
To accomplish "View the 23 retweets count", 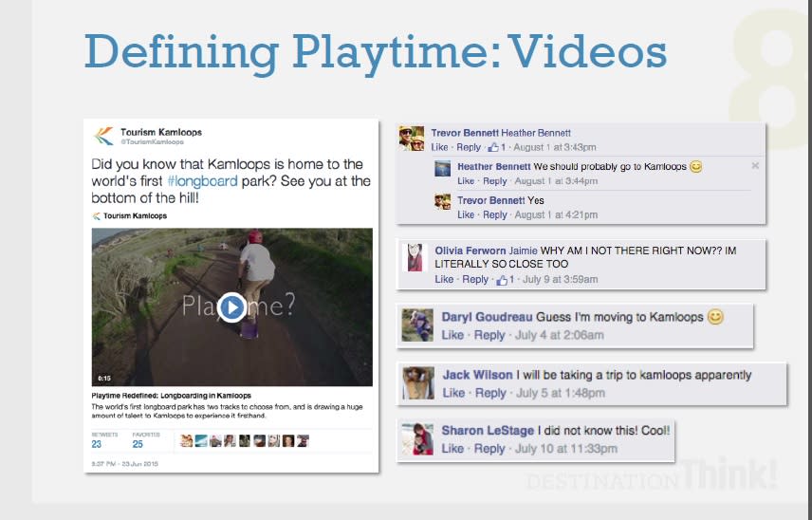I will click(x=97, y=444).
